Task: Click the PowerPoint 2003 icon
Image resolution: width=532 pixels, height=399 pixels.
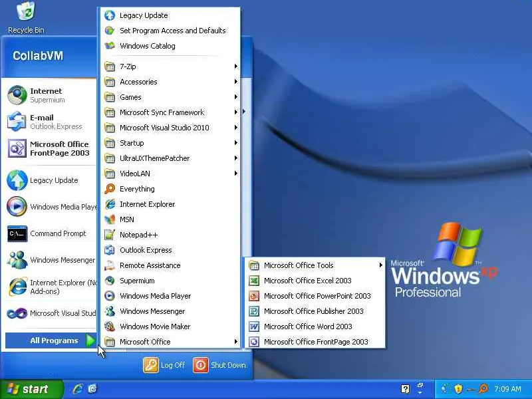Action: tap(254, 296)
